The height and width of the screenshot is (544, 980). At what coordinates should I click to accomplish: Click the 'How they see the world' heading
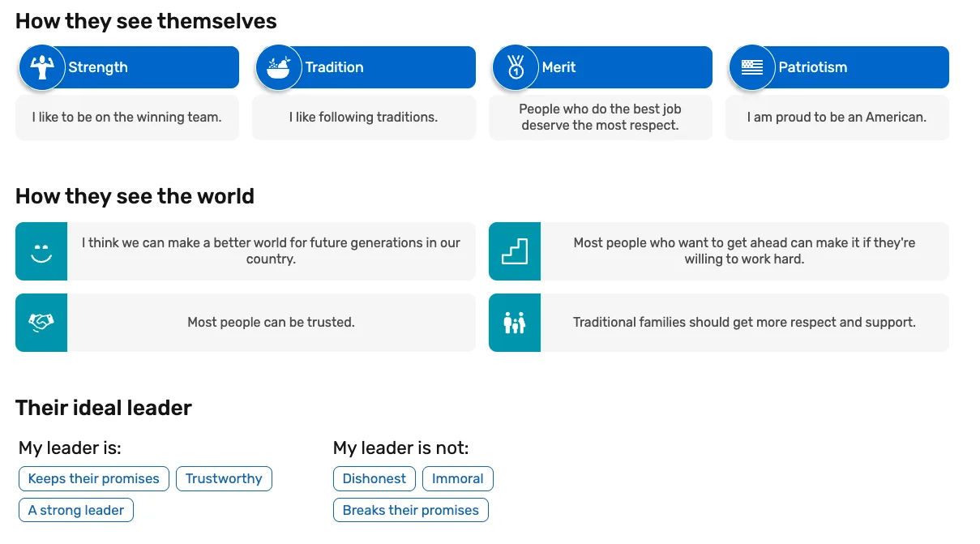tap(135, 196)
